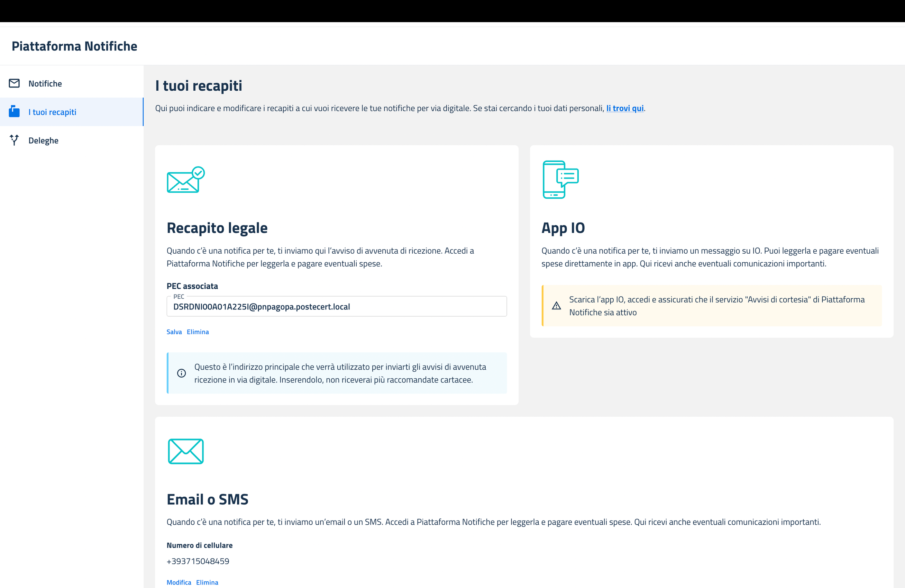Click the Deleghe arrows sidebar icon
This screenshot has height=588, width=905.
[14, 141]
